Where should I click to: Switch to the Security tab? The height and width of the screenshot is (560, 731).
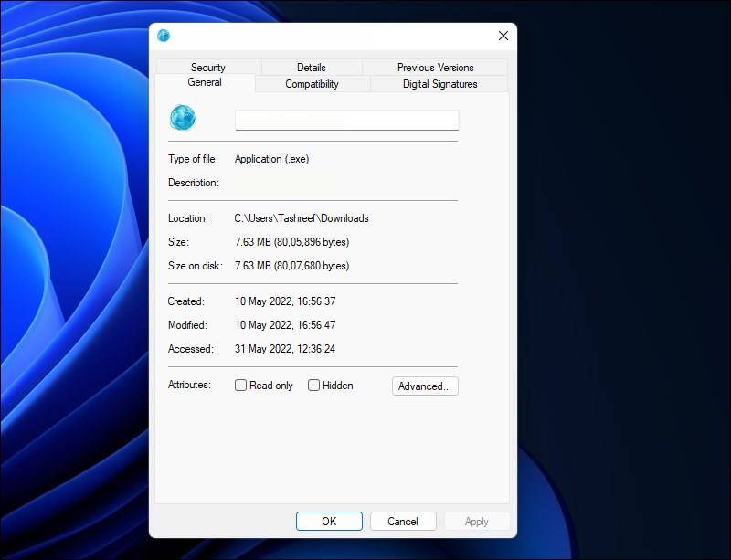pyautogui.click(x=208, y=67)
